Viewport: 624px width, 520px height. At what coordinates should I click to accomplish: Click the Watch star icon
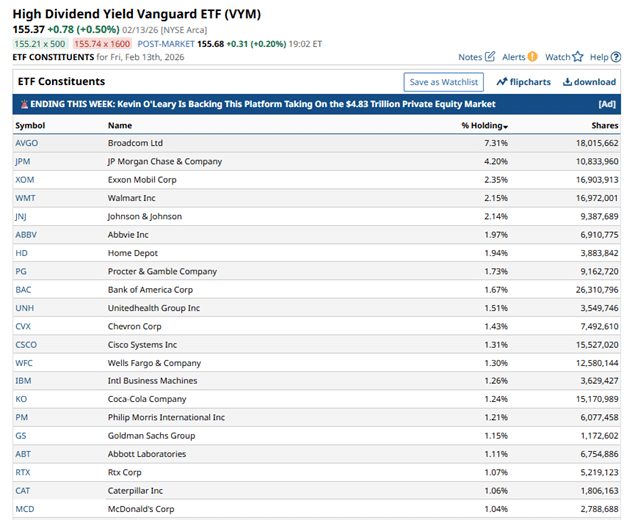click(578, 57)
